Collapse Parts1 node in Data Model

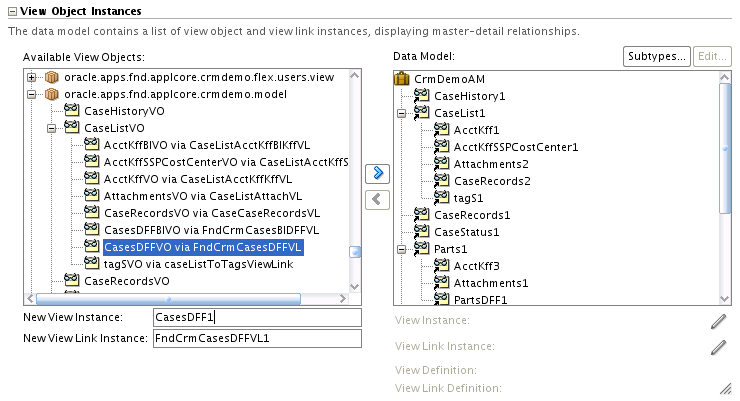pos(402,249)
